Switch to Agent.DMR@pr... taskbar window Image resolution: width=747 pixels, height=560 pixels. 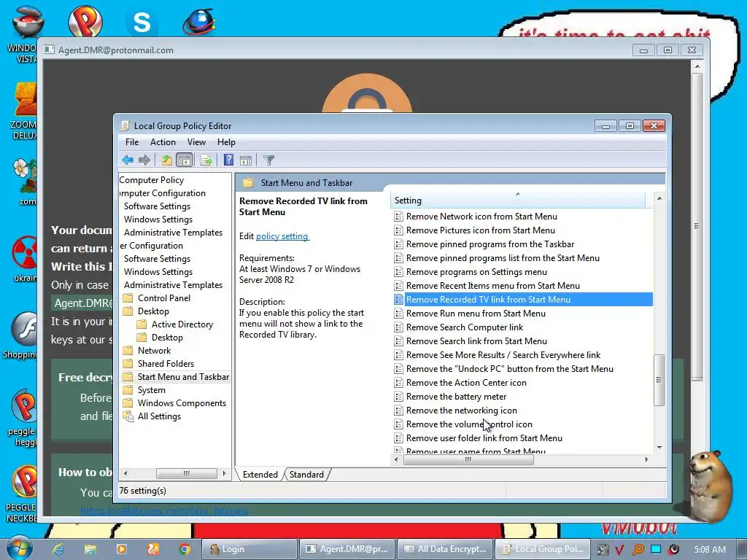pyautogui.click(x=347, y=549)
